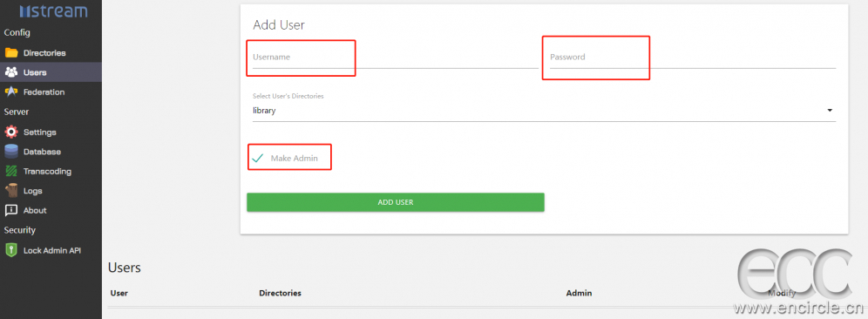Viewport: 868px width, 319px height.
Task: Click the Lock Admin API shield icon
Action: coord(11,250)
